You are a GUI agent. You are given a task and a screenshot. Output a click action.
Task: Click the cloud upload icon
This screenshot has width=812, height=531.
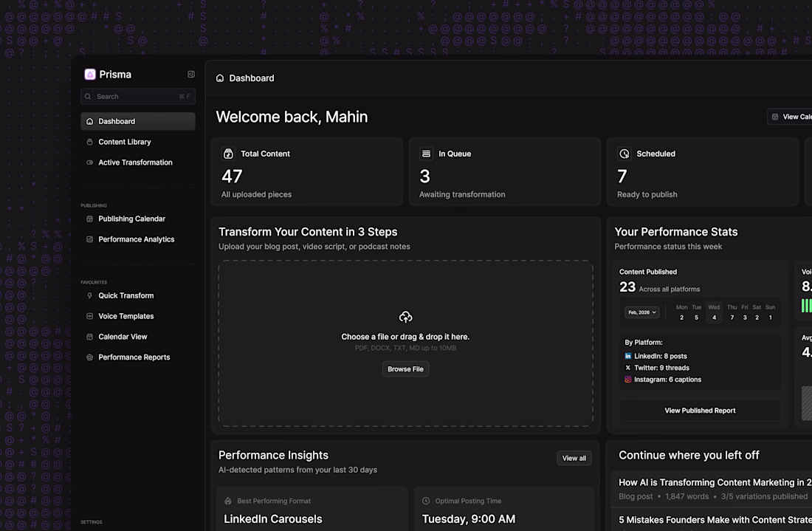point(405,317)
